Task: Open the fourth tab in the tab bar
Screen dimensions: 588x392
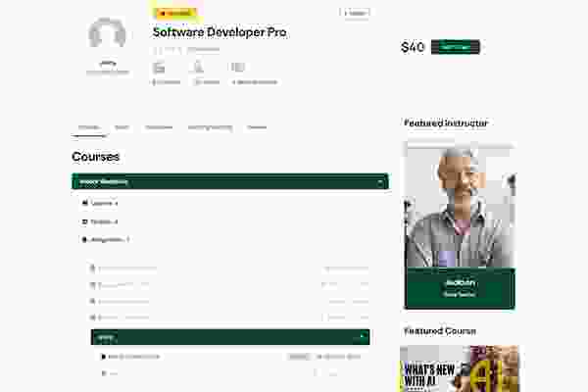Action: (210, 127)
